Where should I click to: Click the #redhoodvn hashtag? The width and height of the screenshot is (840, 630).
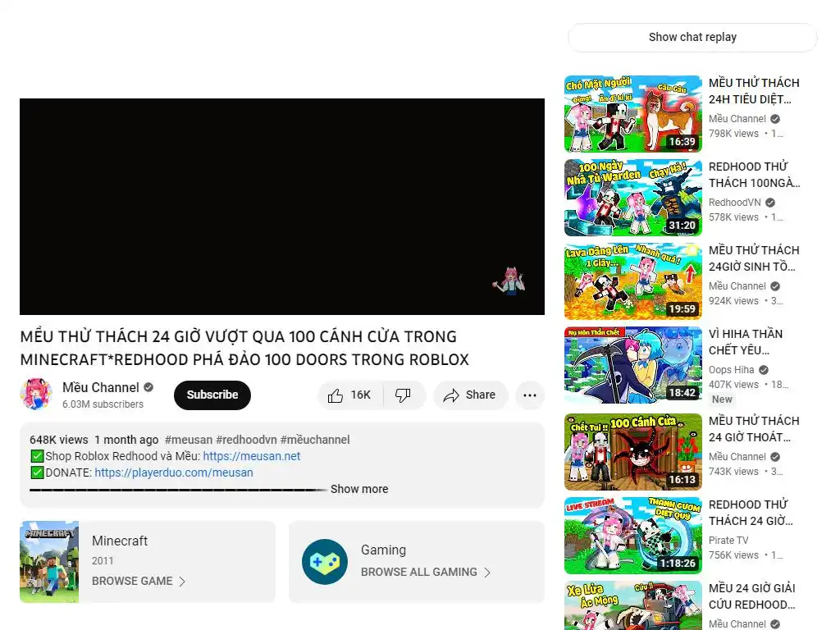[246, 440]
